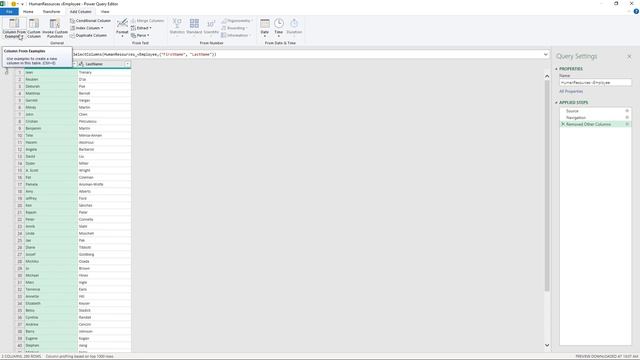
Task: Click the Johnson last name cell
Action: (104, 331)
